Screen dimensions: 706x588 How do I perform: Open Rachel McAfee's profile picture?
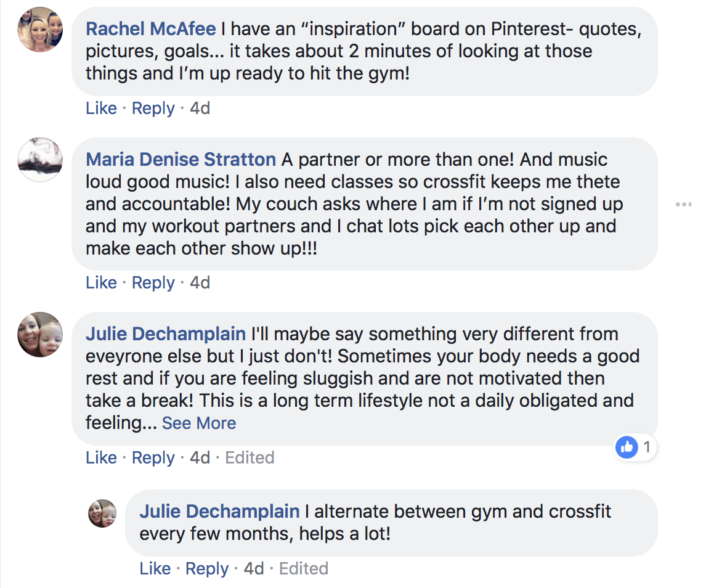pos(40,30)
